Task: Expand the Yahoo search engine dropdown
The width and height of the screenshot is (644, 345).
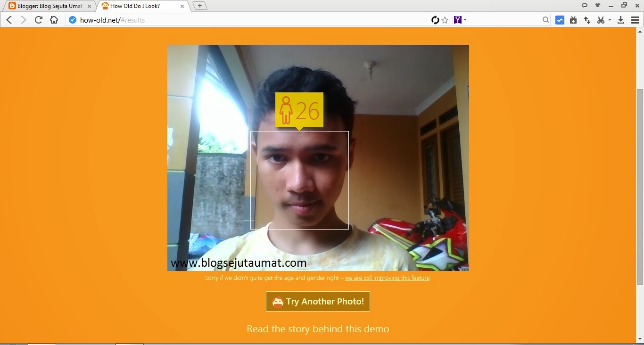Action: [x=460, y=20]
